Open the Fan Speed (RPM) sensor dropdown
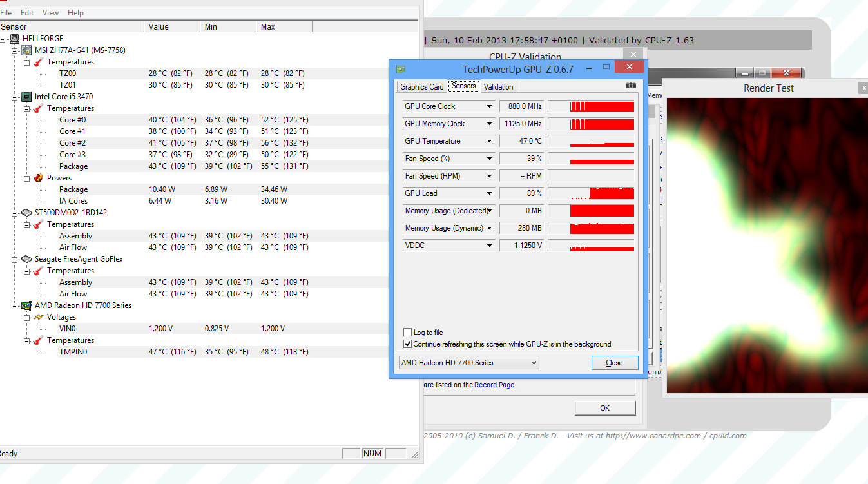The width and height of the screenshot is (868, 484). [489, 176]
